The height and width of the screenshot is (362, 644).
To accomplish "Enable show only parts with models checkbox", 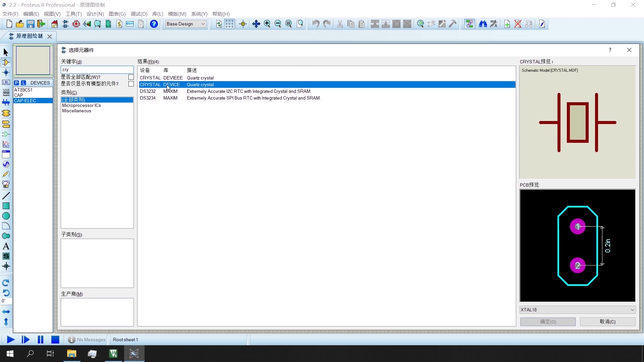I will [131, 84].
